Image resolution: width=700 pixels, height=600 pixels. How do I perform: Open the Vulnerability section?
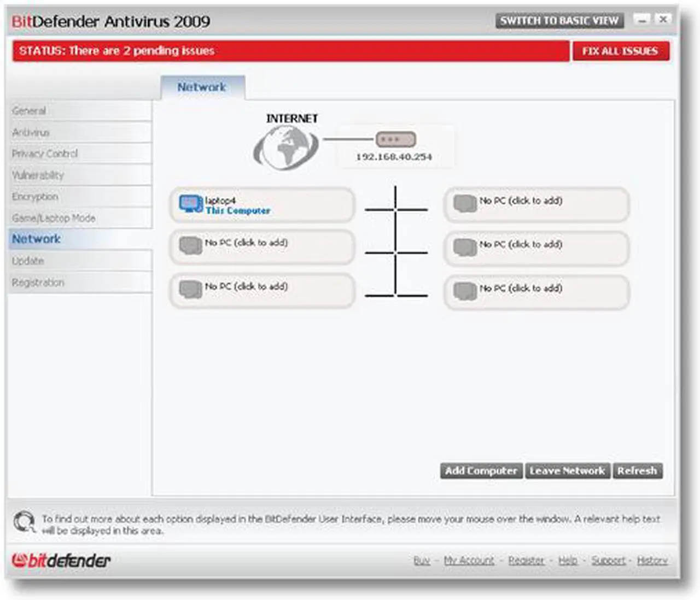80,175
